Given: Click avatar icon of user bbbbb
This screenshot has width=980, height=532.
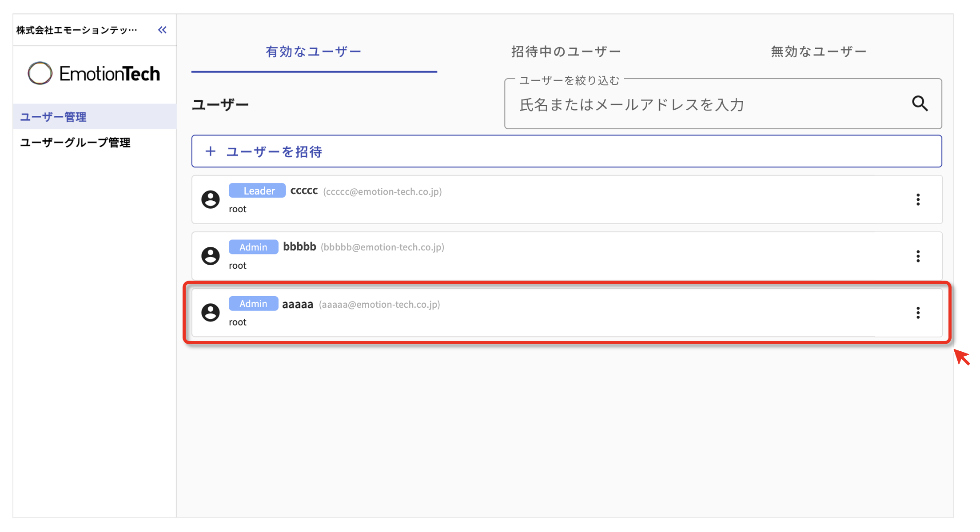Looking at the screenshot, I should 211,256.
